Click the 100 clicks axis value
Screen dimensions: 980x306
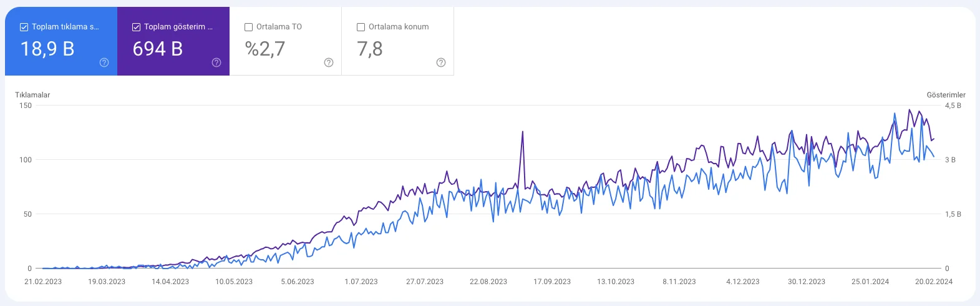pos(26,160)
